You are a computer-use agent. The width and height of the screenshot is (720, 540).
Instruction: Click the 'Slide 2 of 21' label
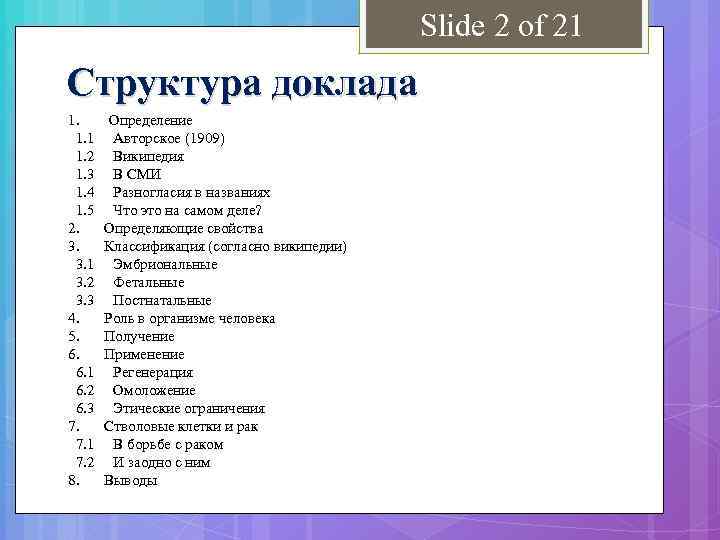point(501,26)
